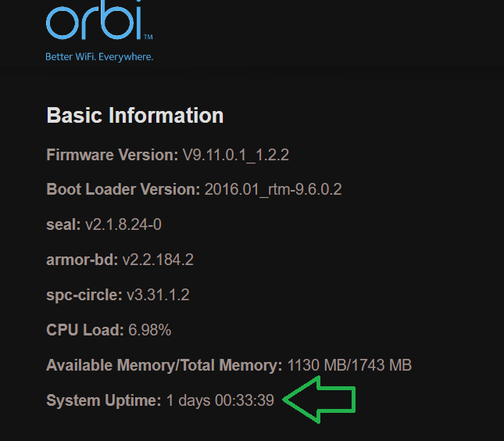
Task: Click the Firmware Version label
Action: coord(113,155)
